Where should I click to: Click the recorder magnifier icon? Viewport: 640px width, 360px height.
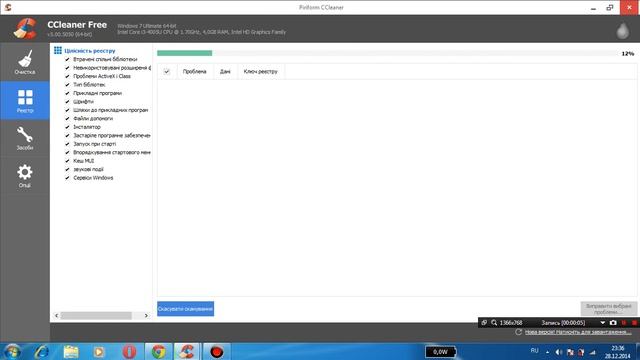(x=494, y=322)
